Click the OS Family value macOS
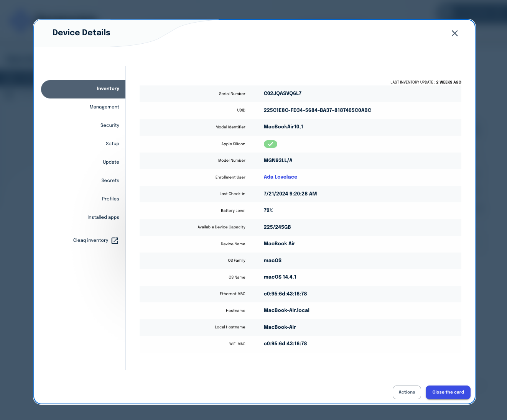507x420 pixels. tap(273, 261)
